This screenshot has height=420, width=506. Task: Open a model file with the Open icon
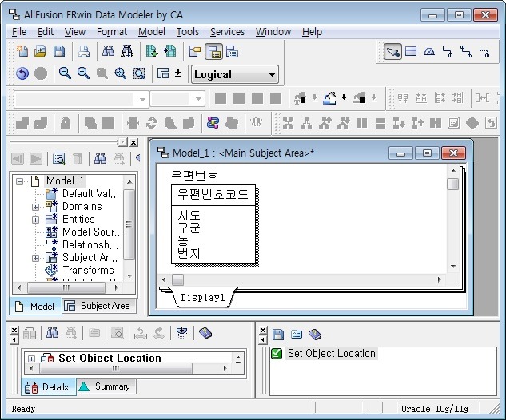tap(40, 52)
